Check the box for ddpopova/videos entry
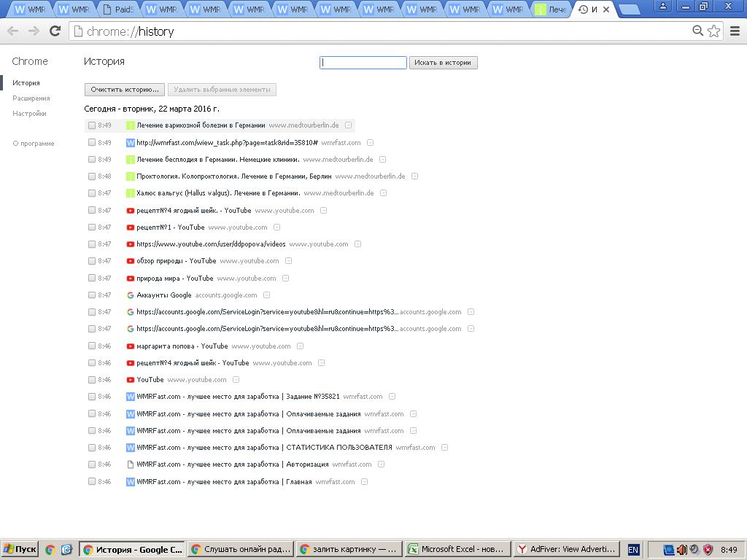 coord(92,244)
